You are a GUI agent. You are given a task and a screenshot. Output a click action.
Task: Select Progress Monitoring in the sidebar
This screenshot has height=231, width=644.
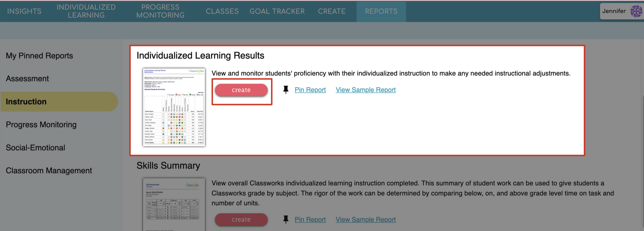coord(41,124)
